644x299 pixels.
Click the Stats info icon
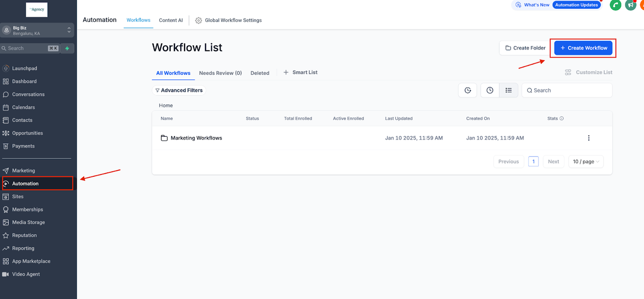click(562, 118)
